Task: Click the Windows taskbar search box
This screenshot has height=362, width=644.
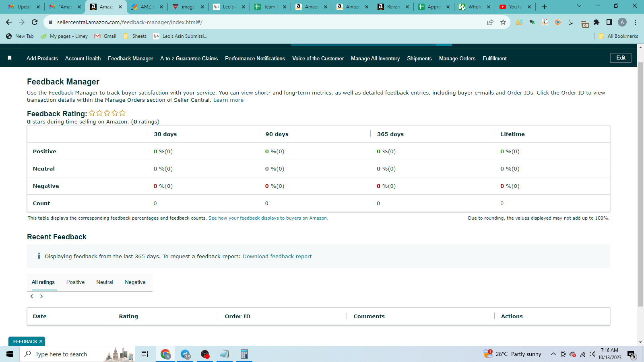Action: pos(76,354)
